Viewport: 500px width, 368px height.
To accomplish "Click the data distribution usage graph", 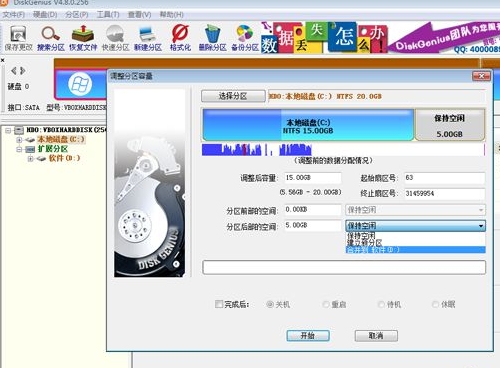I will (343, 149).
